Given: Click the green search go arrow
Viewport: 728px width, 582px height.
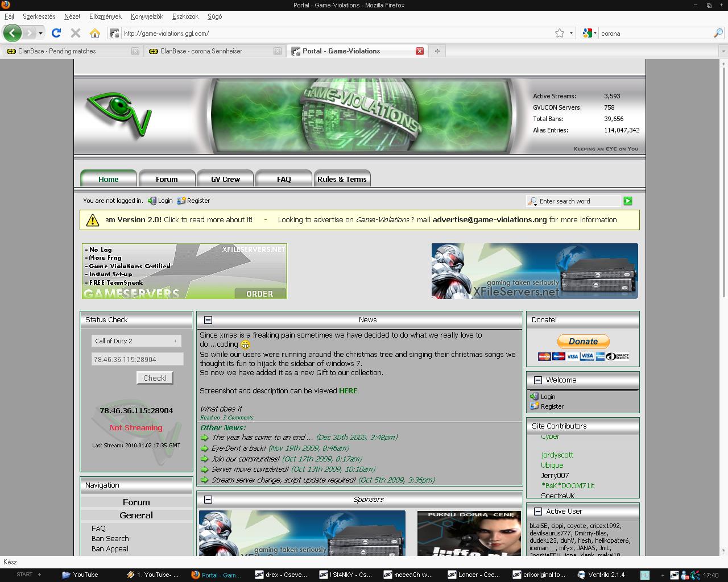Looking at the screenshot, I should (x=627, y=201).
